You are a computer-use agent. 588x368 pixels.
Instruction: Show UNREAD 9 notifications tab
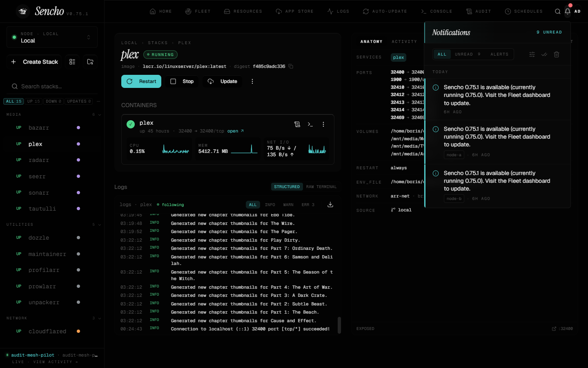point(468,54)
